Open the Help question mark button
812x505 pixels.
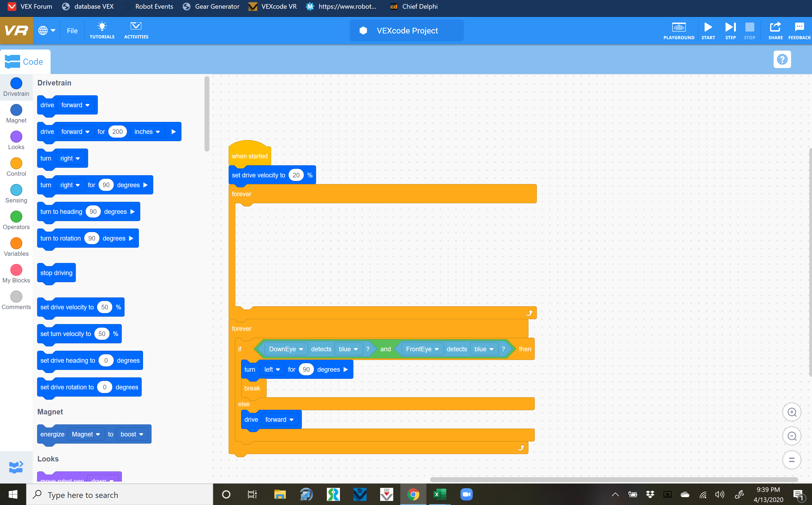point(782,59)
